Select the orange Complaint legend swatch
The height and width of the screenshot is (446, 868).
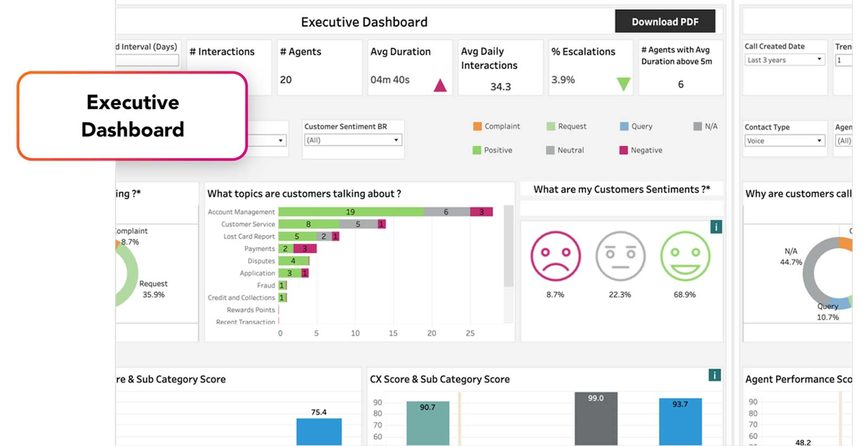pos(477,126)
